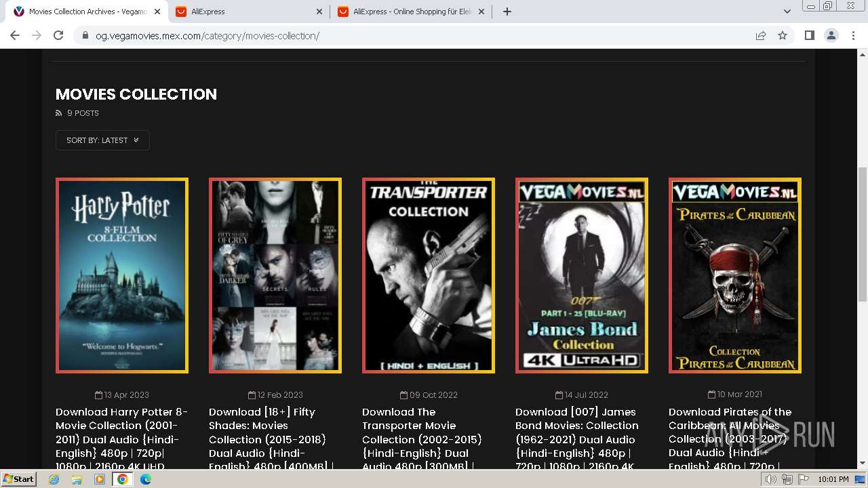This screenshot has width=868, height=488.
Task: Open the Windows Start menu
Action: (x=18, y=479)
